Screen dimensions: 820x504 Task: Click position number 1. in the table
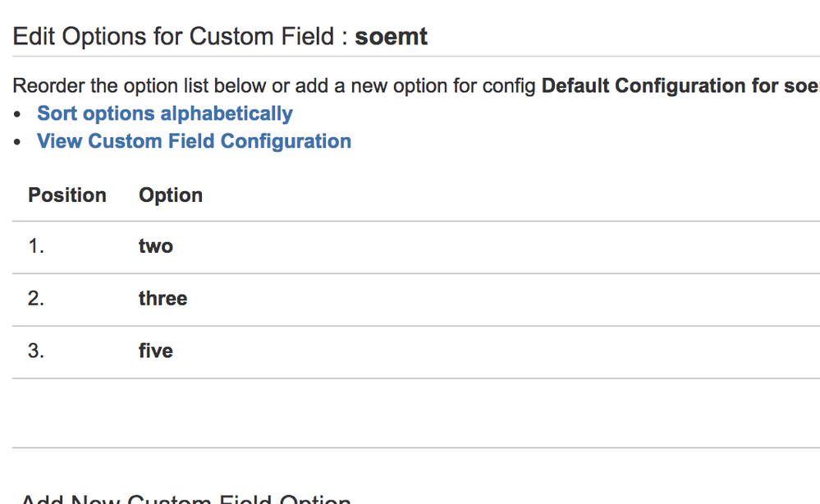pyautogui.click(x=36, y=246)
